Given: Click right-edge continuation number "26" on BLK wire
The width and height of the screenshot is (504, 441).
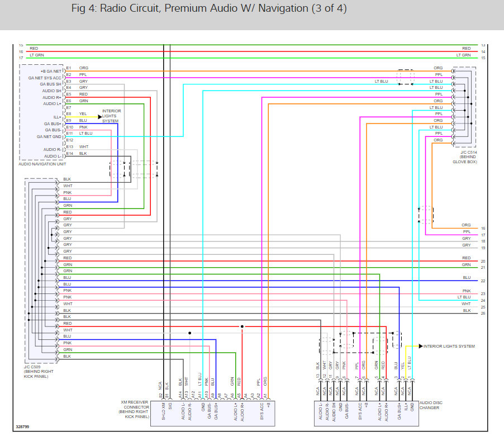Looking at the screenshot, I should (x=483, y=313).
